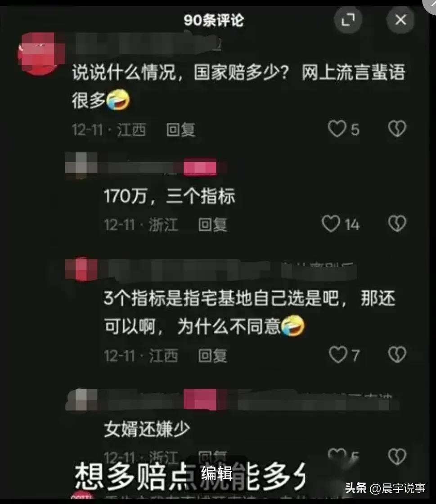Like the 170万，三个指标 comment
Screen dimensions: 436x504
[x=331, y=223]
